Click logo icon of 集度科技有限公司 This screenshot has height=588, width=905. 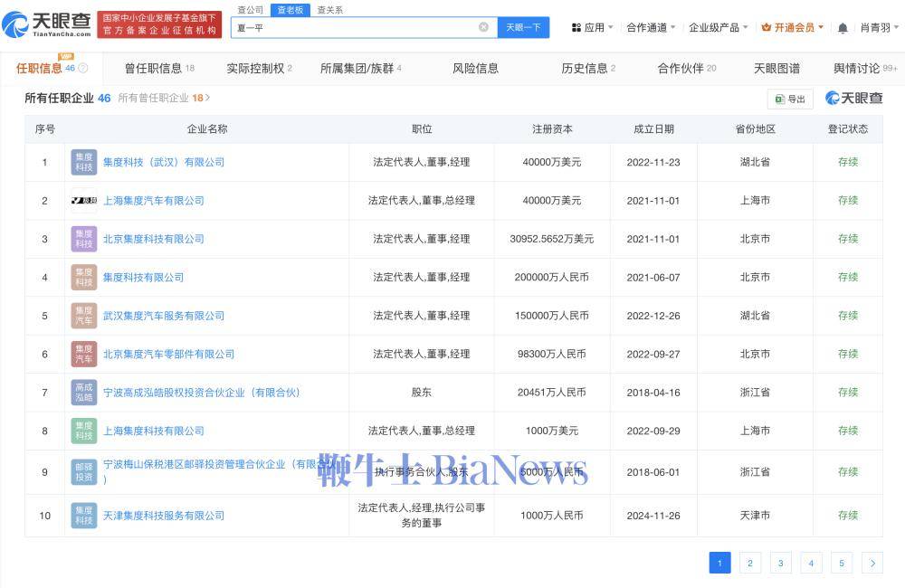[83, 278]
